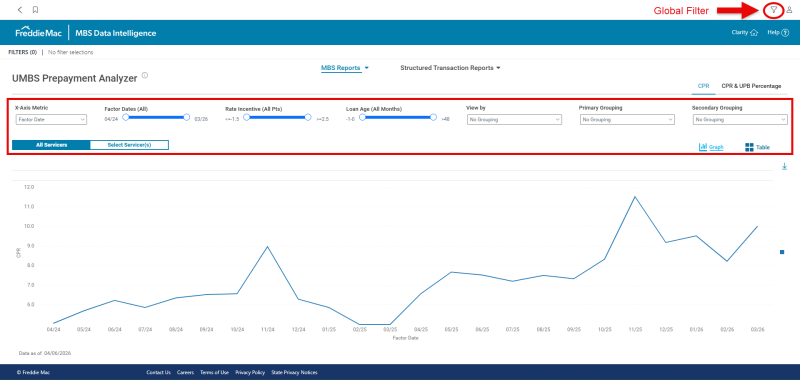800x380 pixels.
Task: Click the Factor Dates slider start handle
Action: [x=126, y=117]
